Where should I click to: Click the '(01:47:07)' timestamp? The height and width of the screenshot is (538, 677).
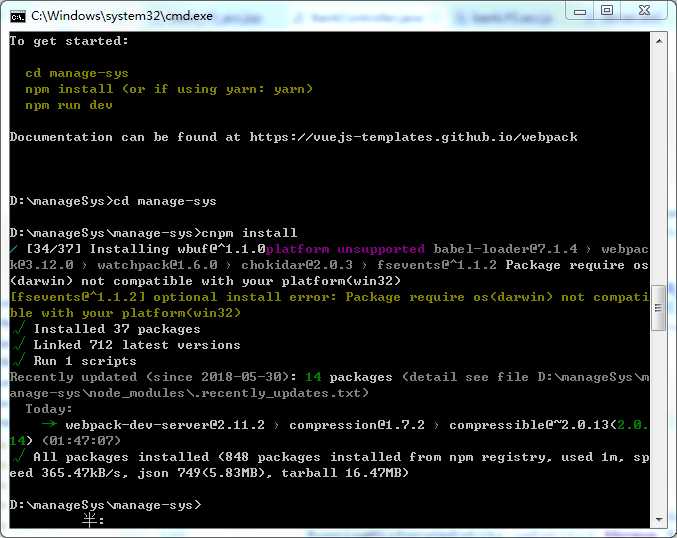click(81, 441)
